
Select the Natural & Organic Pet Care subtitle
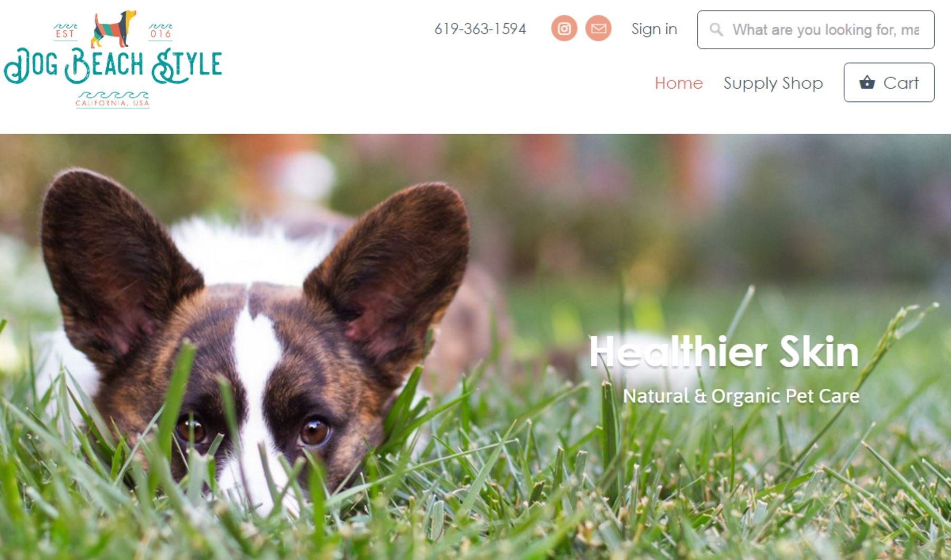(741, 396)
